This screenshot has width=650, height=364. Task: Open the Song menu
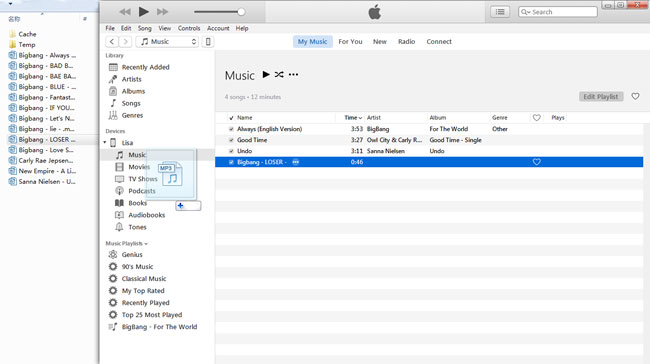[x=144, y=28]
